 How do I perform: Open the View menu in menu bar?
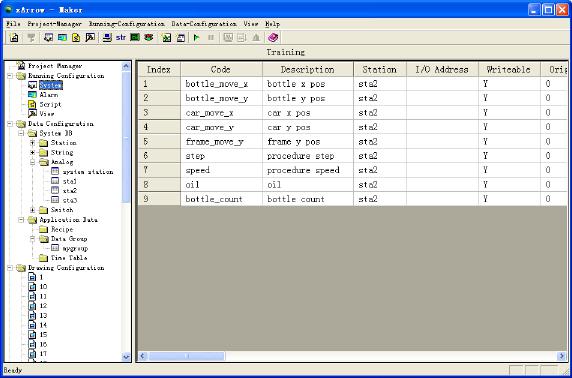point(251,24)
